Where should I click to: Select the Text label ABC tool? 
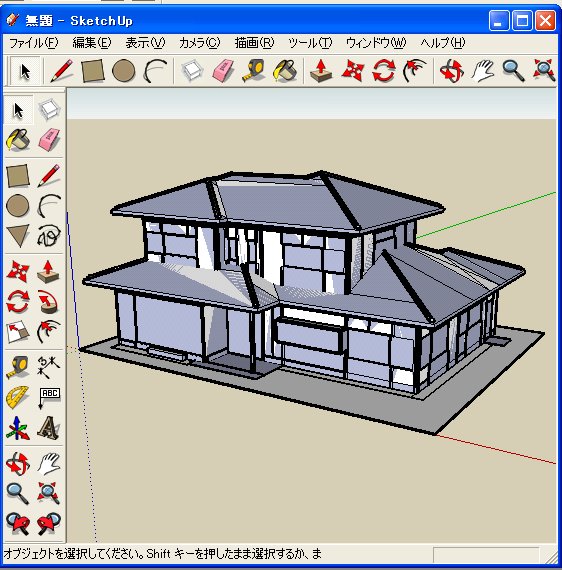[49, 397]
